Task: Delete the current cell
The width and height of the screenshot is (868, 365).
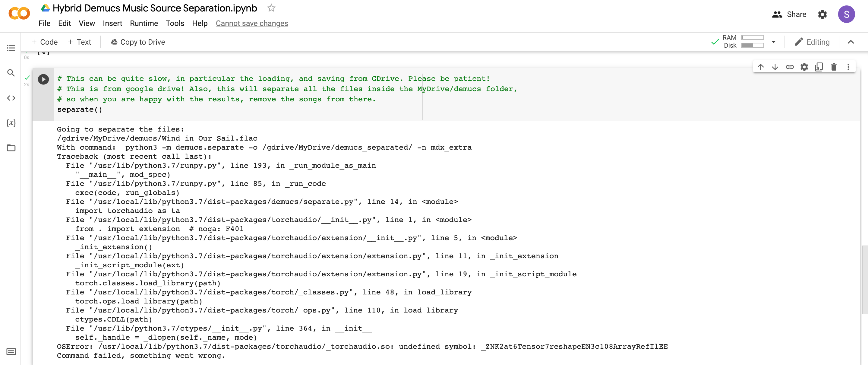Action: (834, 67)
